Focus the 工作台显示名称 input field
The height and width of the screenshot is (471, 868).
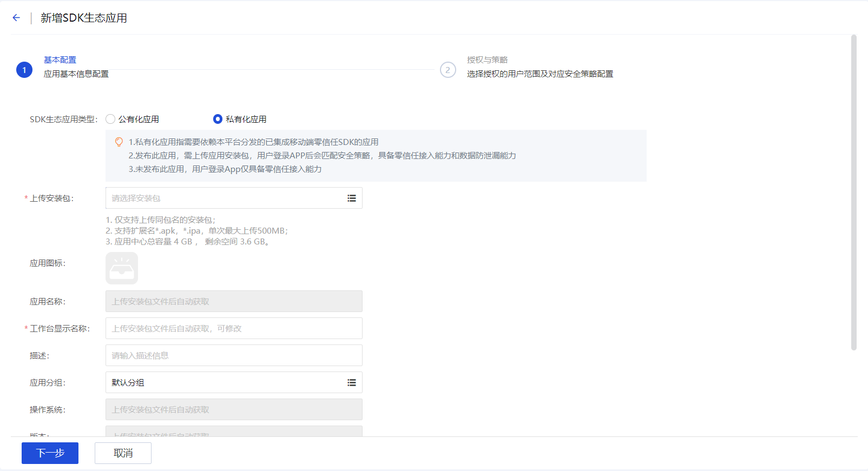pos(234,329)
